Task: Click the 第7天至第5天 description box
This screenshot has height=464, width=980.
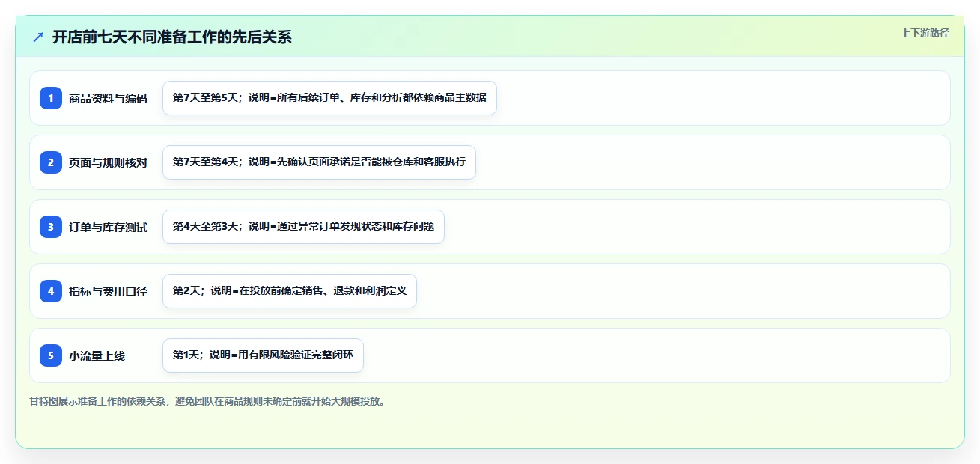Action: [329, 98]
